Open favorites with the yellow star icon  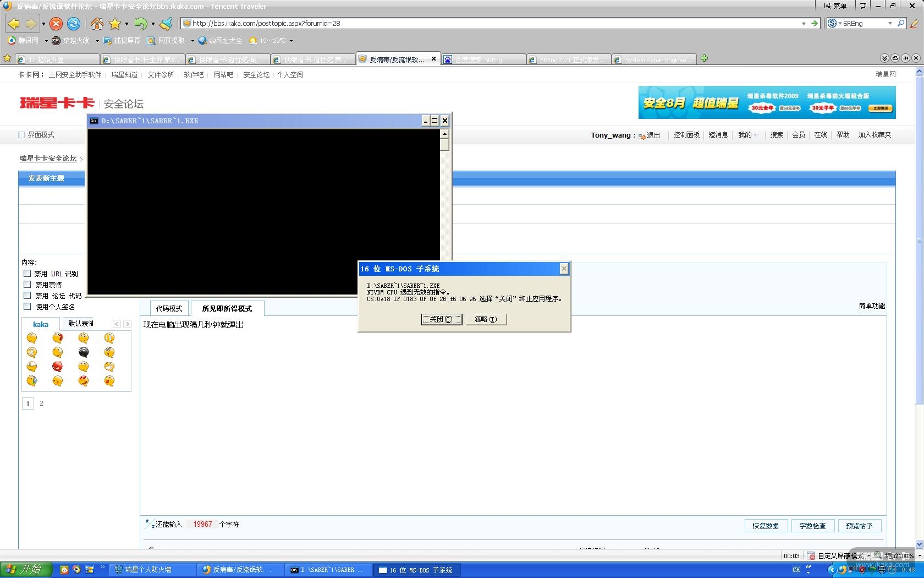[115, 24]
